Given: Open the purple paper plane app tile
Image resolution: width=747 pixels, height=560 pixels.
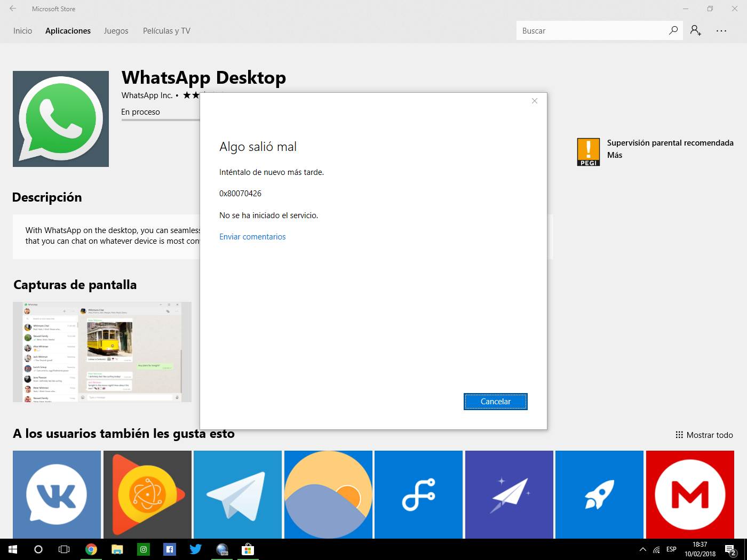Looking at the screenshot, I should (509, 495).
